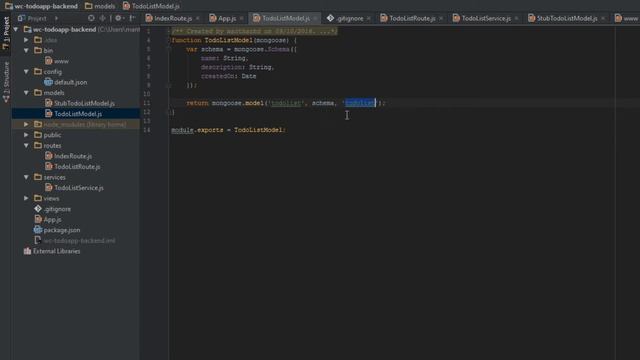Click the views folder icon
This screenshot has height=360, width=640.
point(38,198)
